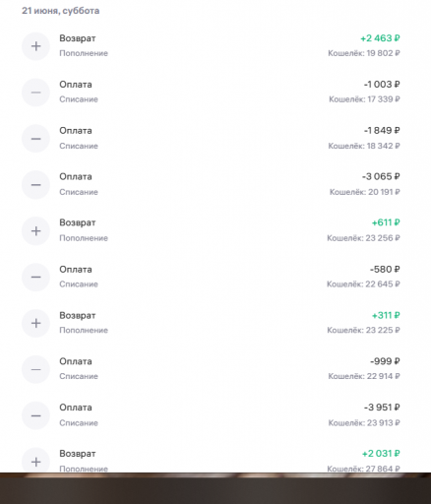Click the plus icon beside +311 ₽ refund

pyautogui.click(x=35, y=323)
